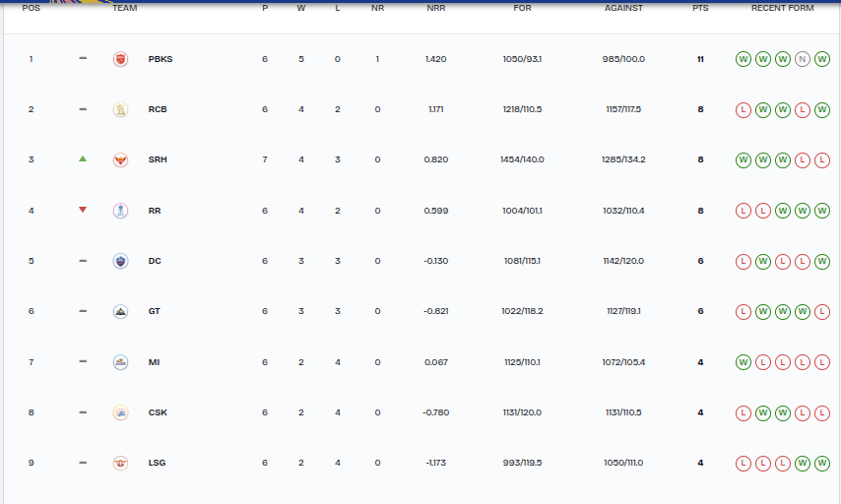Click the N no-result badge in PBKS form
The height and width of the screenshot is (504, 841).
[x=803, y=59]
